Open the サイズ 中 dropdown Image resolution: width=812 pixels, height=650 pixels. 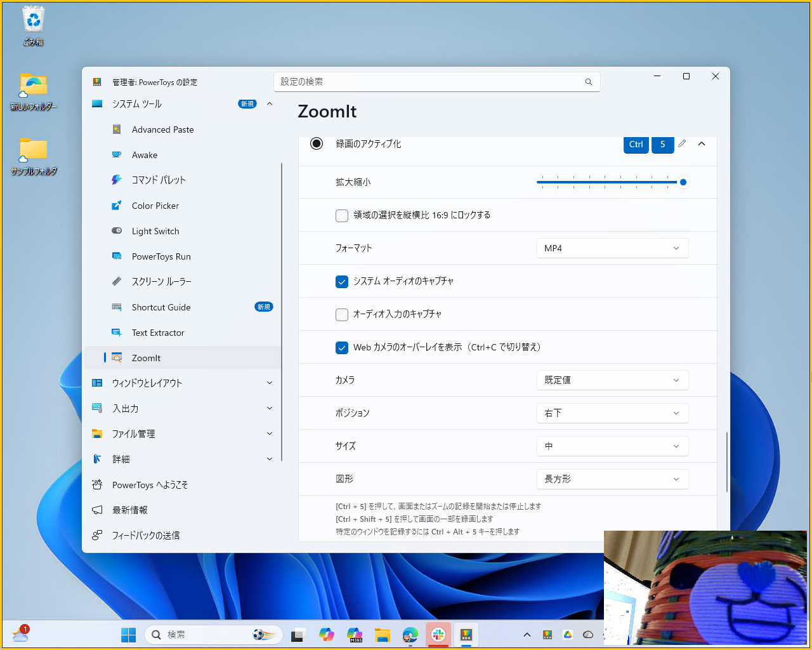point(612,446)
